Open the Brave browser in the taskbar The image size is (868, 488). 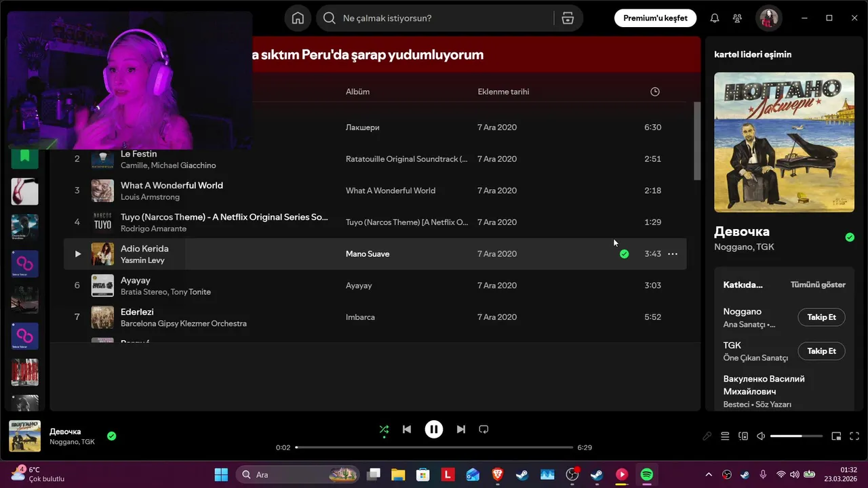498,474
